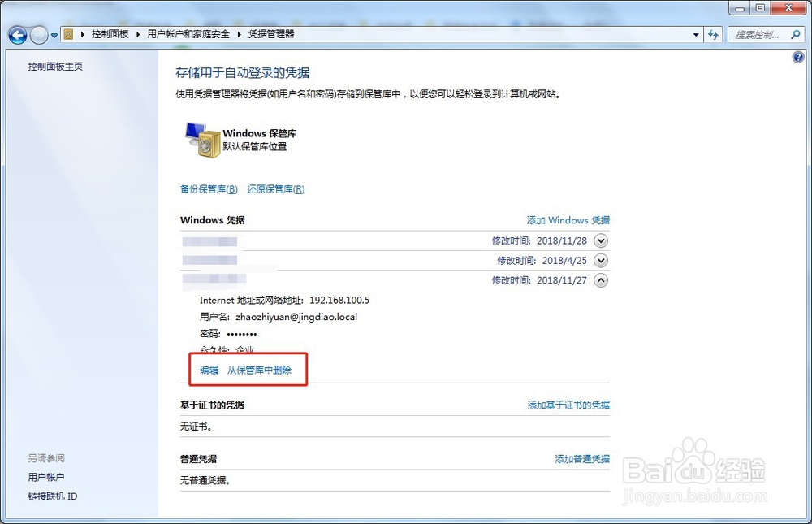Open the recent pages dropdown beside the forward button
This screenshot has height=524, width=812.
pos(54,34)
